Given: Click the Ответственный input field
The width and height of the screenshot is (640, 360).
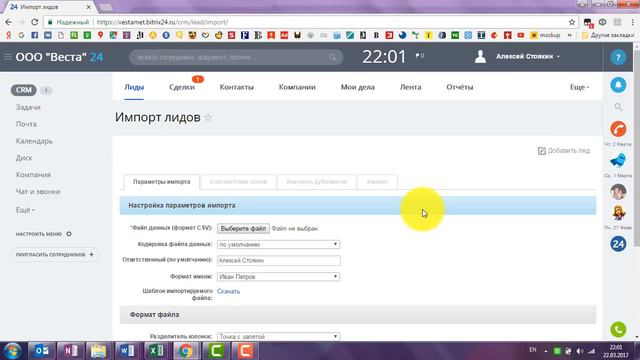Looking at the screenshot, I should click(x=278, y=260).
